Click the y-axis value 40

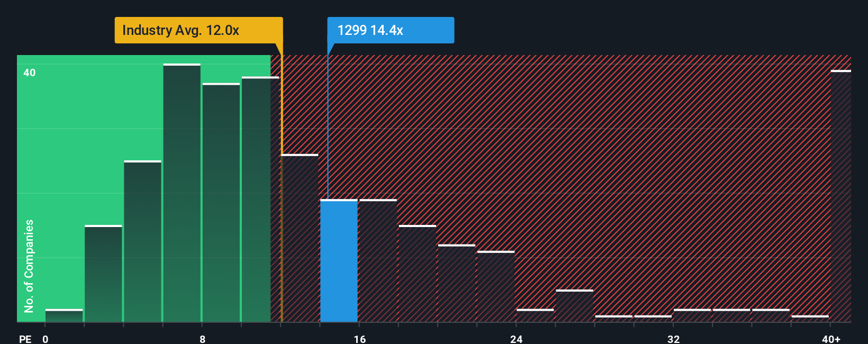30,73
